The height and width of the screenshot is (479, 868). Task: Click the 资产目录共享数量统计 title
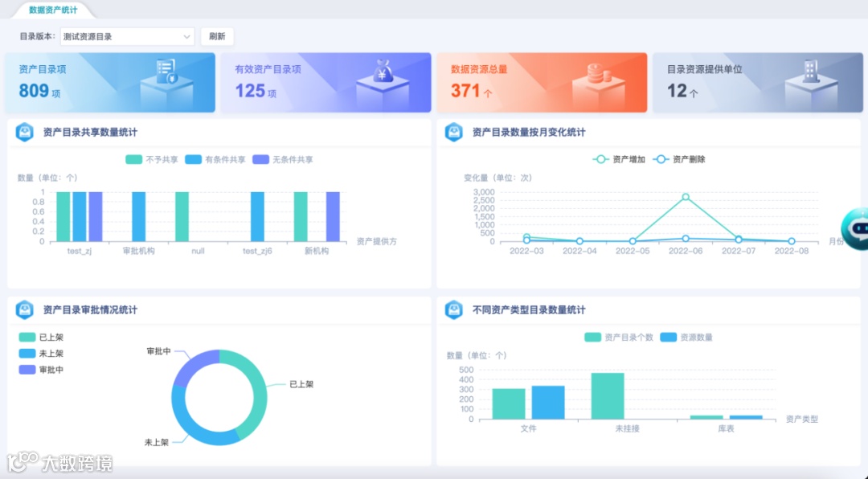(90, 133)
